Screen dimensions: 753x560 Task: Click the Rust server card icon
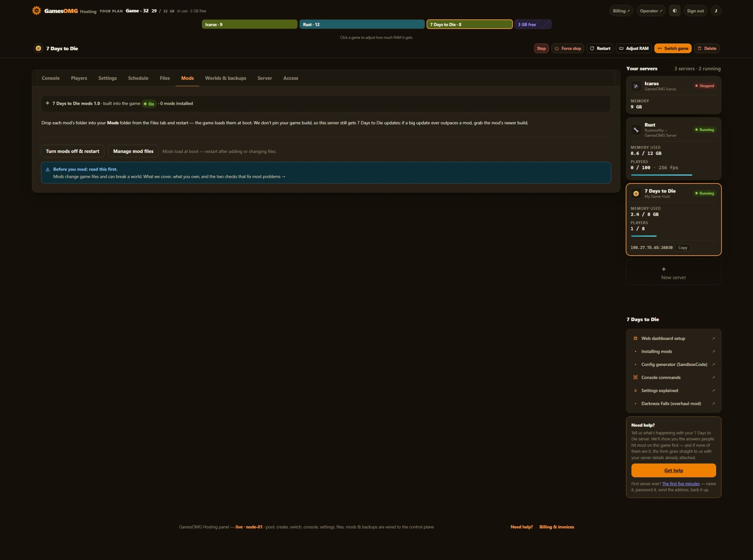point(636,130)
